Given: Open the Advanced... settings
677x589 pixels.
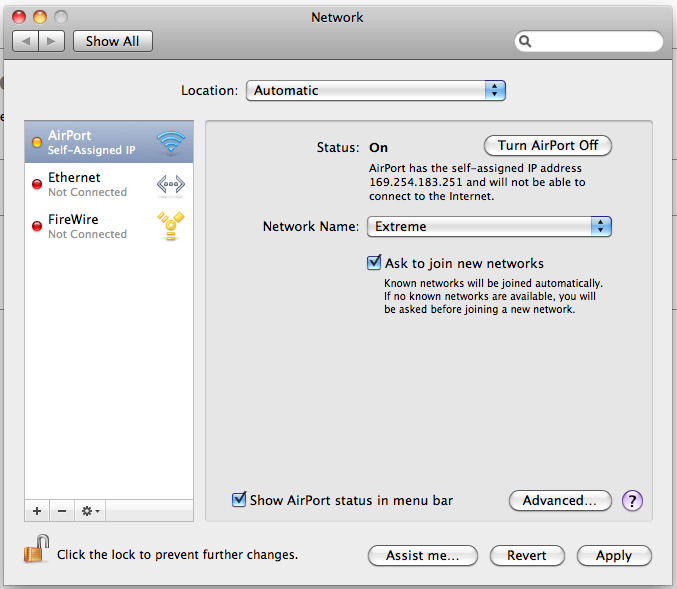Looking at the screenshot, I should point(560,500).
